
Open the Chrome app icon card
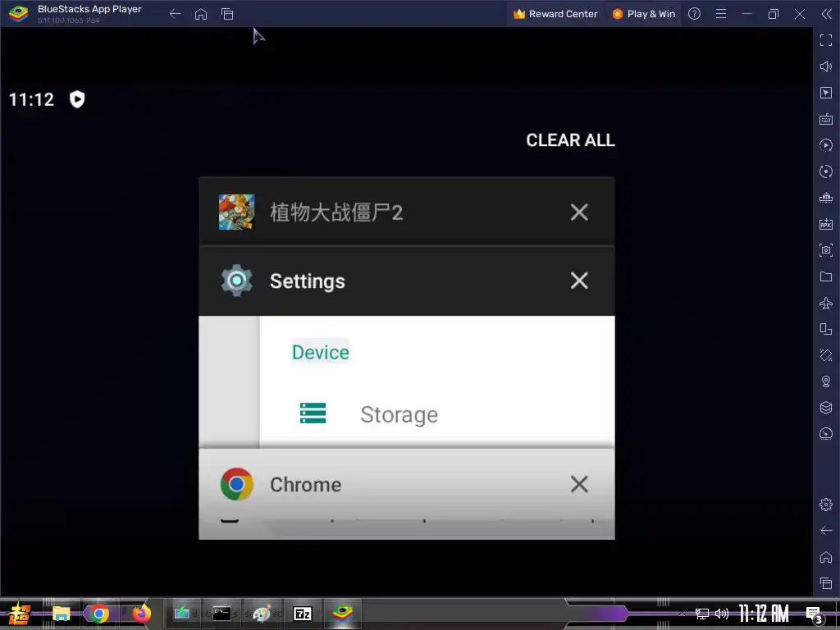pyautogui.click(x=237, y=484)
